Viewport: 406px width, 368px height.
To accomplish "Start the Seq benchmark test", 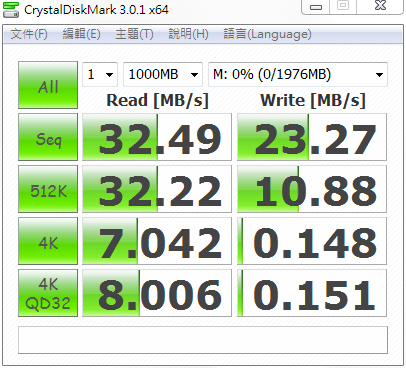I will click(48, 137).
